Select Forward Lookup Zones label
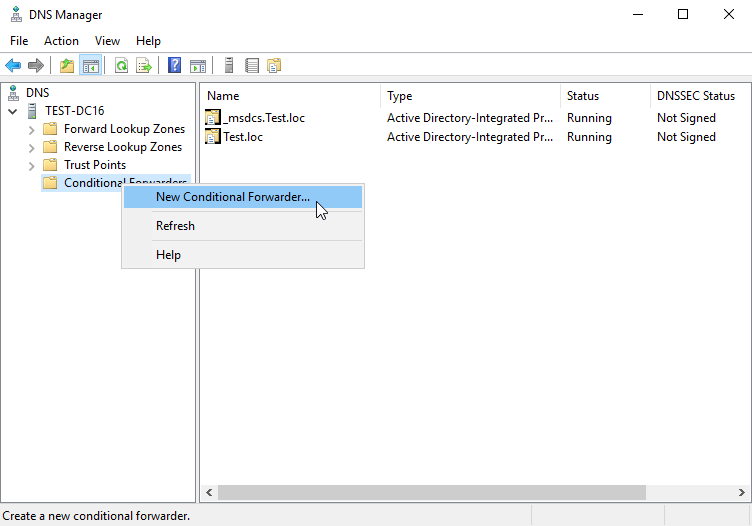Image resolution: width=752 pixels, height=526 pixels. [124, 129]
